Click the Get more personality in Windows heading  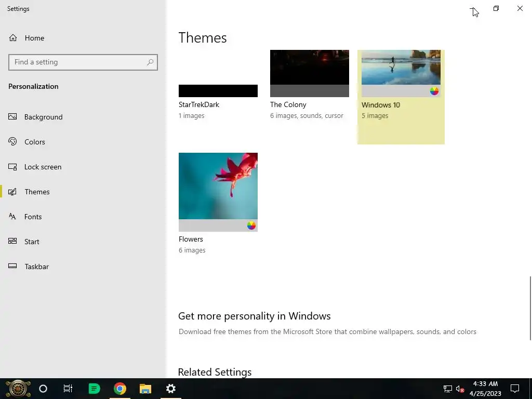click(x=254, y=316)
